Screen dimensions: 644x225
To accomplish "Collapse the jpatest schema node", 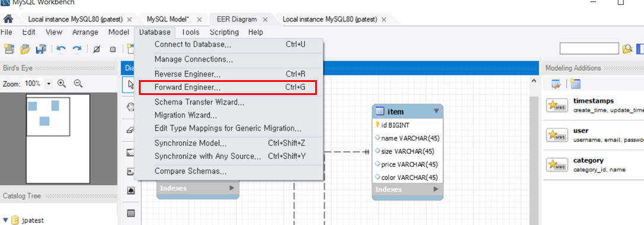I will click(5, 220).
